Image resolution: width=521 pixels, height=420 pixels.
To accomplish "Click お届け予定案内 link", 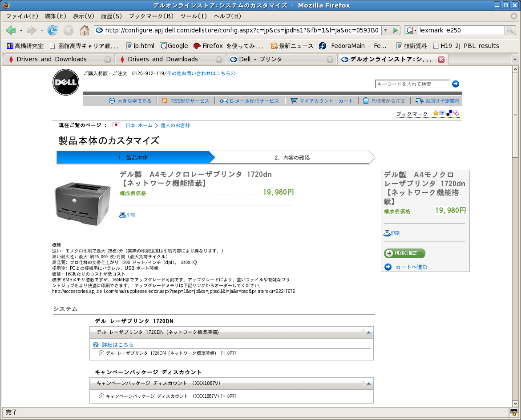I will (438, 101).
